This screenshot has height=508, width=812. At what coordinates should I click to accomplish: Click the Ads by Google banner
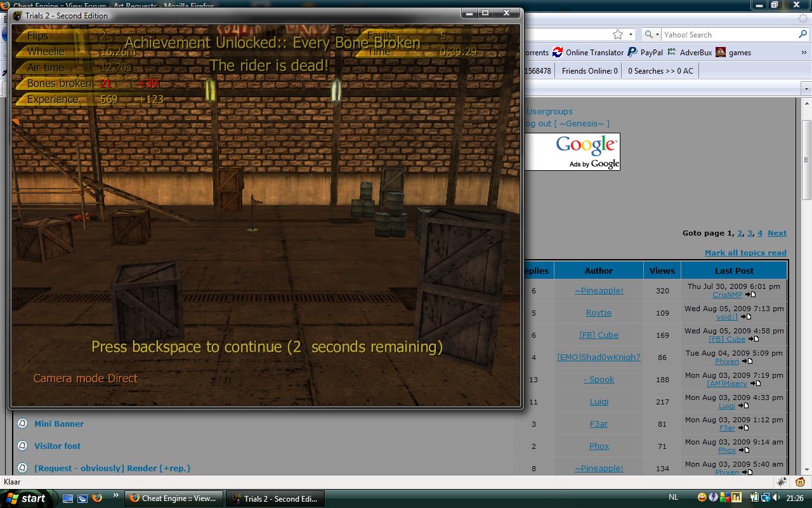click(x=572, y=152)
